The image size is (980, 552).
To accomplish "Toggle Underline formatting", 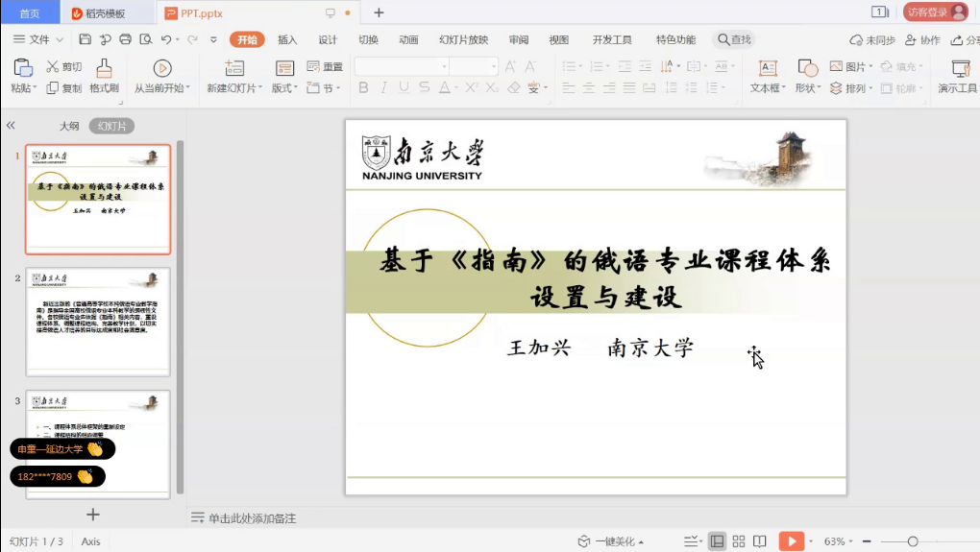I will pos(404,88).
